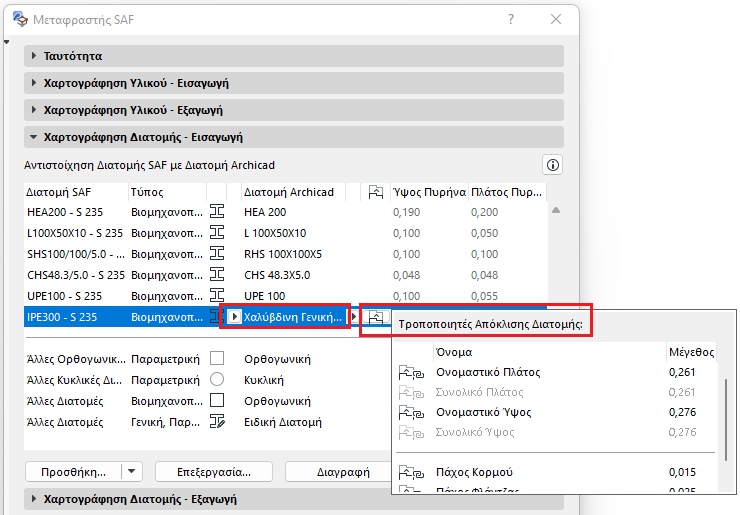This screenshot has width=740, height=515.
Task: Click the Διαγραφή button
Action: [338, 472]
